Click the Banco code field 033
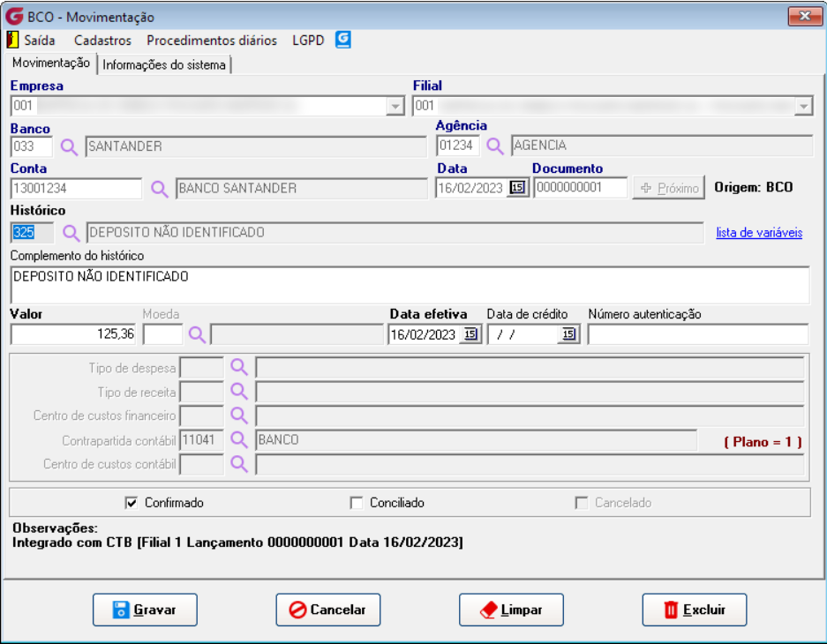This screenshot has height=644, width=827. pos(32,146)
